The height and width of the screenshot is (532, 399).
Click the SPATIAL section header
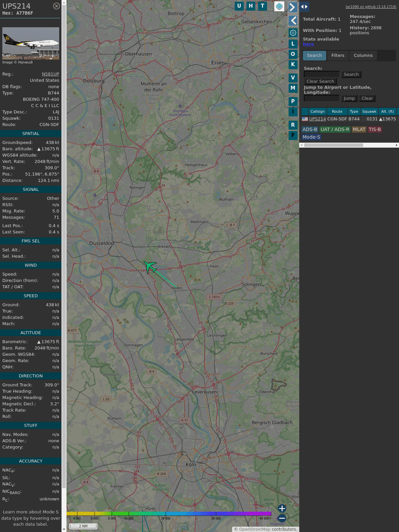[31, 134]
